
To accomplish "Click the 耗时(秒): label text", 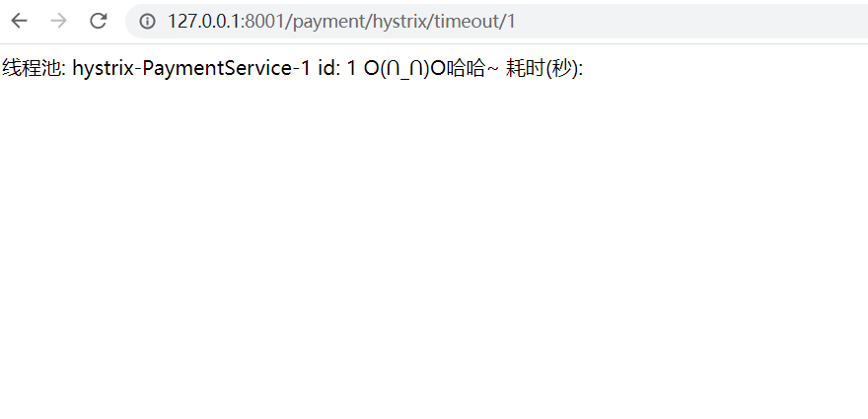I will coord(544,69).
